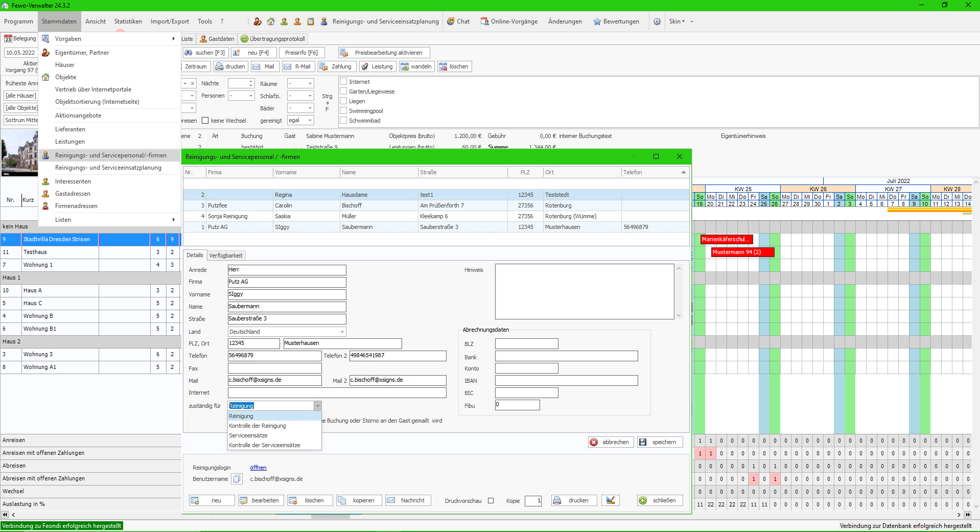Screen dimensions: 980x532
Task: Select Stadtvilla Dresden Strisen object row
Action: [x=90, y=239]
